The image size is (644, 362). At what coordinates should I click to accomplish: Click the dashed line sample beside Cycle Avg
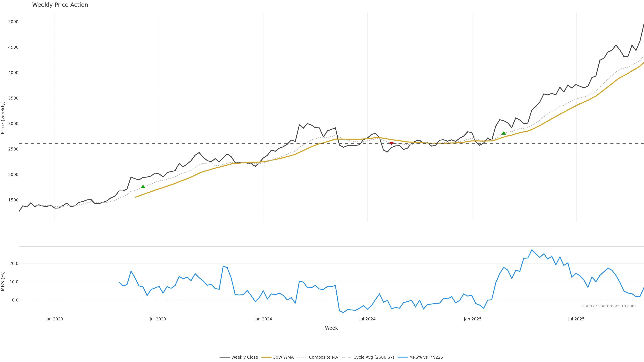(x=346, y=357)
